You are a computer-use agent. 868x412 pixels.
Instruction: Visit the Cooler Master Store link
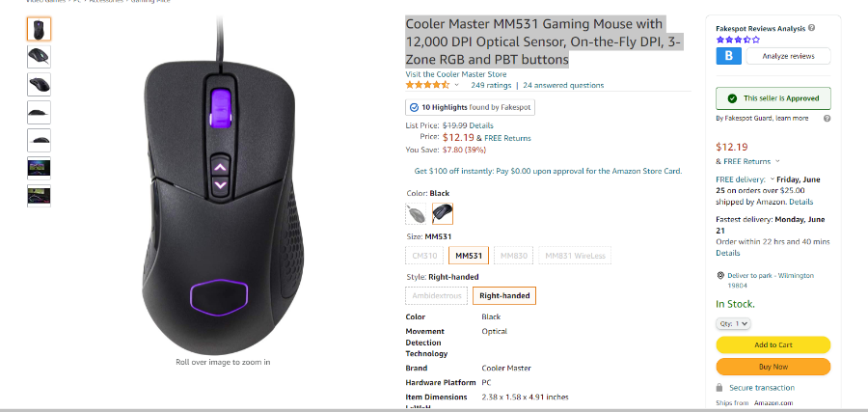(x=455, y=74)
